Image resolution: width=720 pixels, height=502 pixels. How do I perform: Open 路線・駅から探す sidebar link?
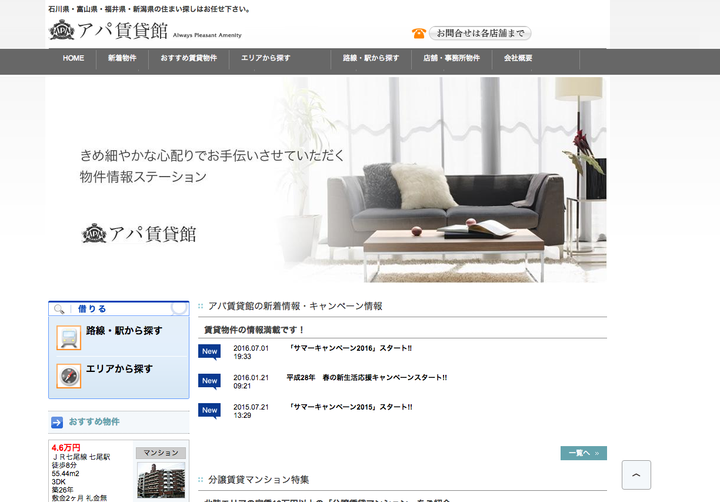pos(124,331)
